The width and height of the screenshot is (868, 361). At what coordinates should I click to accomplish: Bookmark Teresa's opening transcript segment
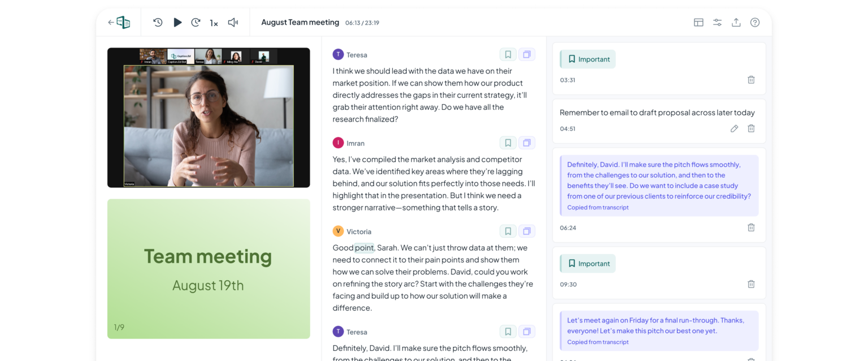(x=507, y=54)
